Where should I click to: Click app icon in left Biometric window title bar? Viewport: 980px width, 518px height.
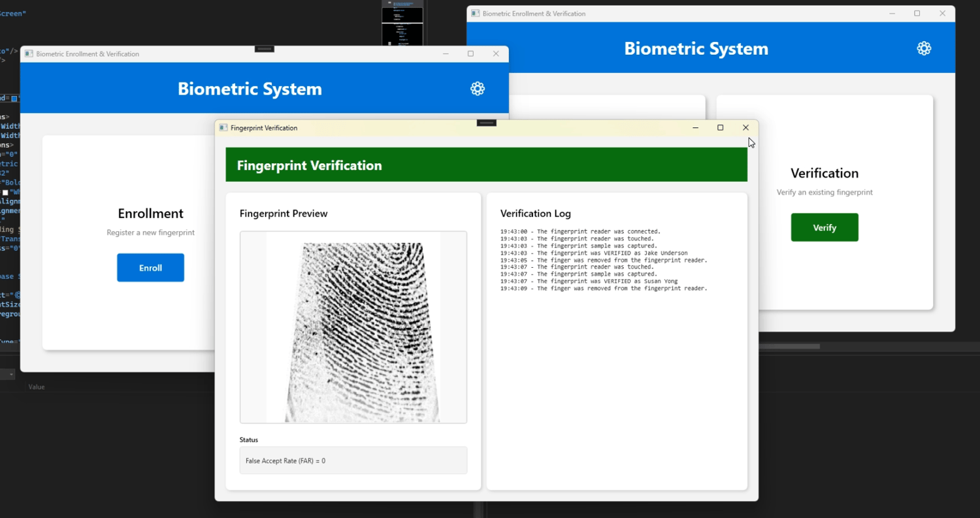[x=29, y=54]
